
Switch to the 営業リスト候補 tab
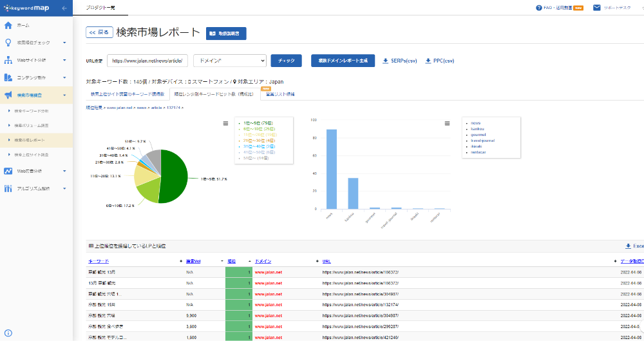pyautogui.click(x=279, y=94)
